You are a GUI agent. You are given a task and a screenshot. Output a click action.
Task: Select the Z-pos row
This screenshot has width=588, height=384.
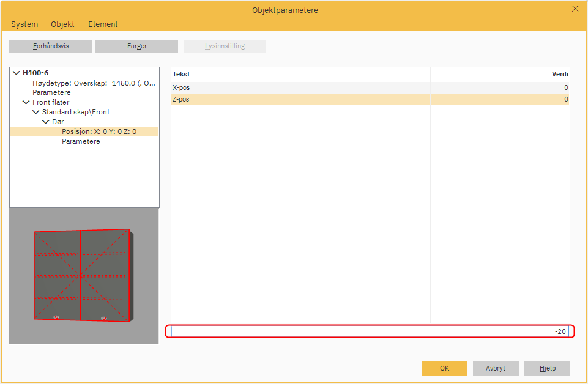click(x=300, y=99)
